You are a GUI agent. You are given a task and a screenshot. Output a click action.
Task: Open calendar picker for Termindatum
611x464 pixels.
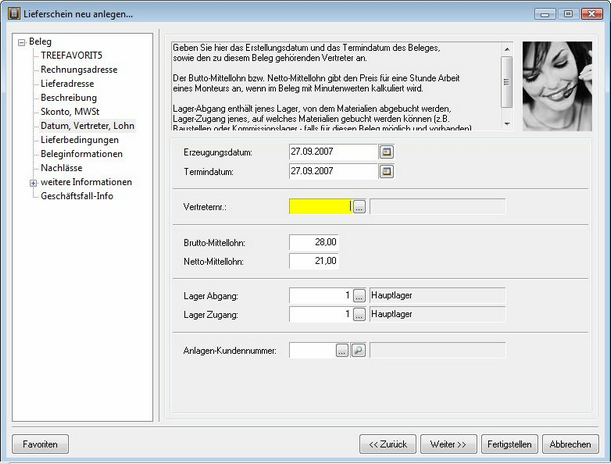(x=387, y=171)
